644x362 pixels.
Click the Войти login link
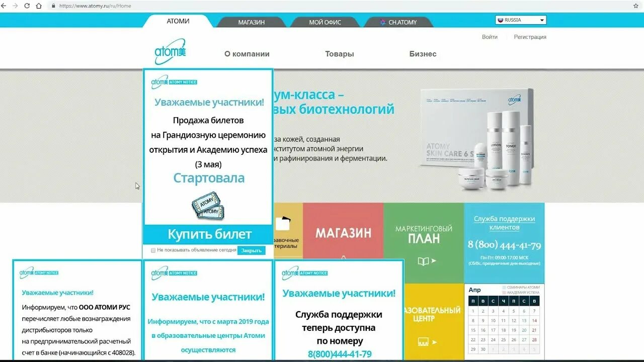[490, 37]
